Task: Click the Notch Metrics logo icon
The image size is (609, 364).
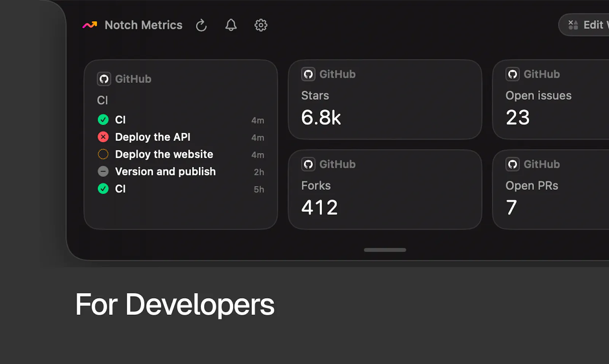Action: coord(90,25)
